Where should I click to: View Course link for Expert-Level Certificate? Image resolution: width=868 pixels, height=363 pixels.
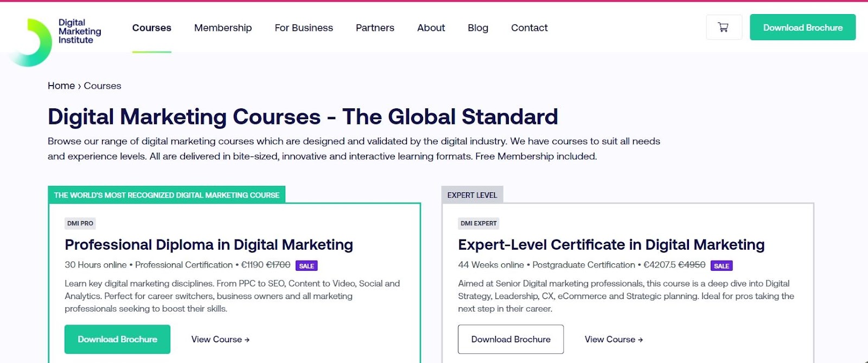tap(614, 339)
